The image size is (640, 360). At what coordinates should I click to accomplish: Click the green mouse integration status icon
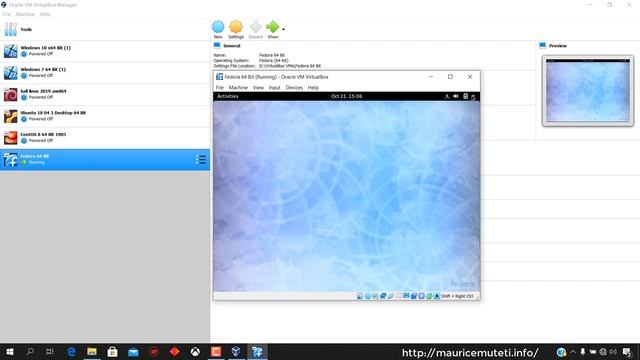[x=429, y=296]
